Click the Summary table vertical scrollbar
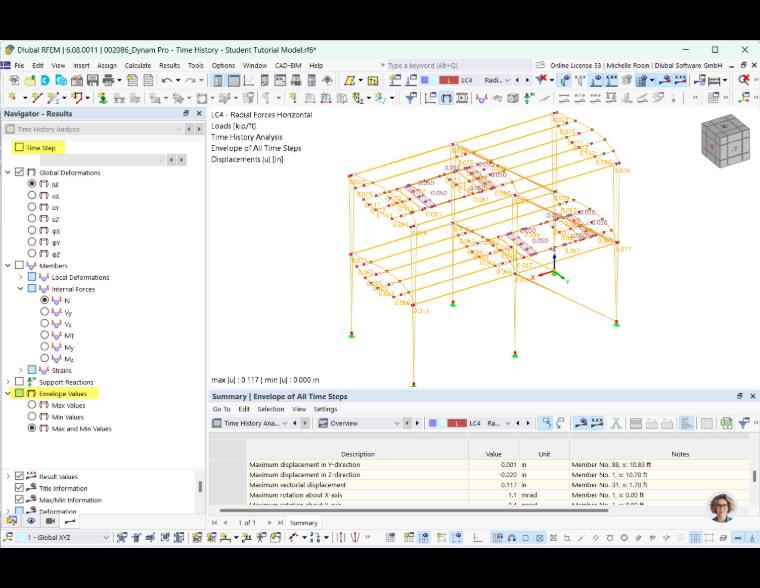 click(754, 476)
